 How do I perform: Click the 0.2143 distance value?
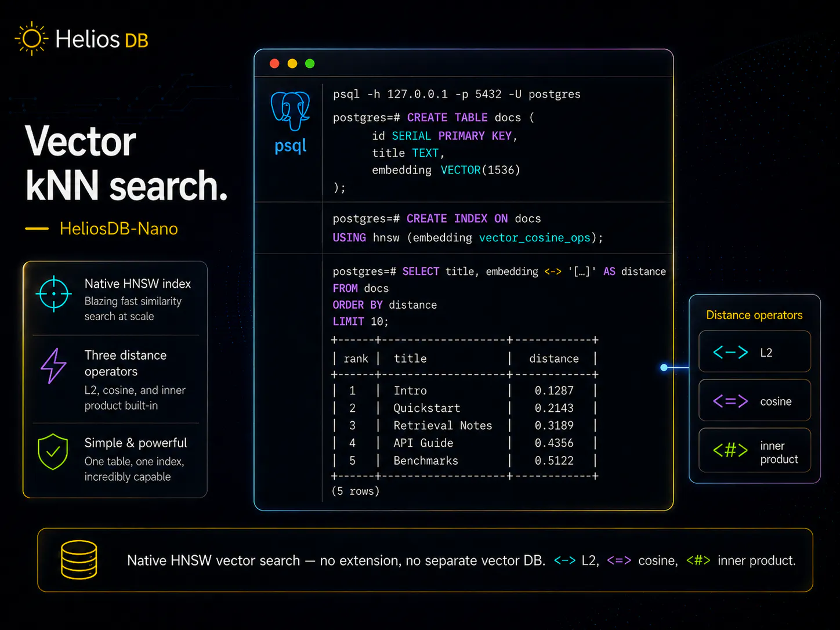tap(554, 408)
